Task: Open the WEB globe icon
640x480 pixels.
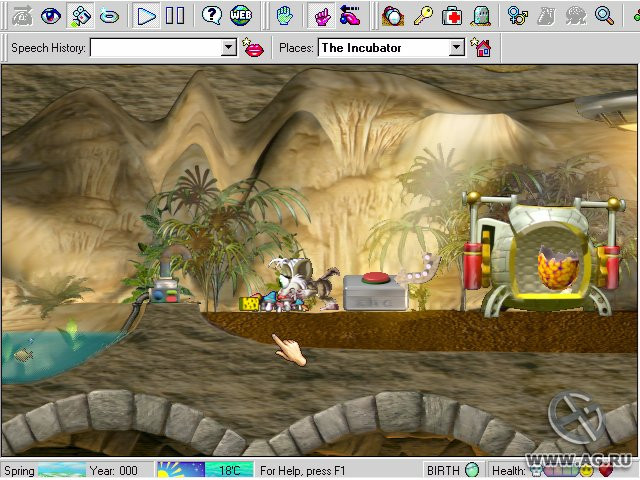Action: 240,16
